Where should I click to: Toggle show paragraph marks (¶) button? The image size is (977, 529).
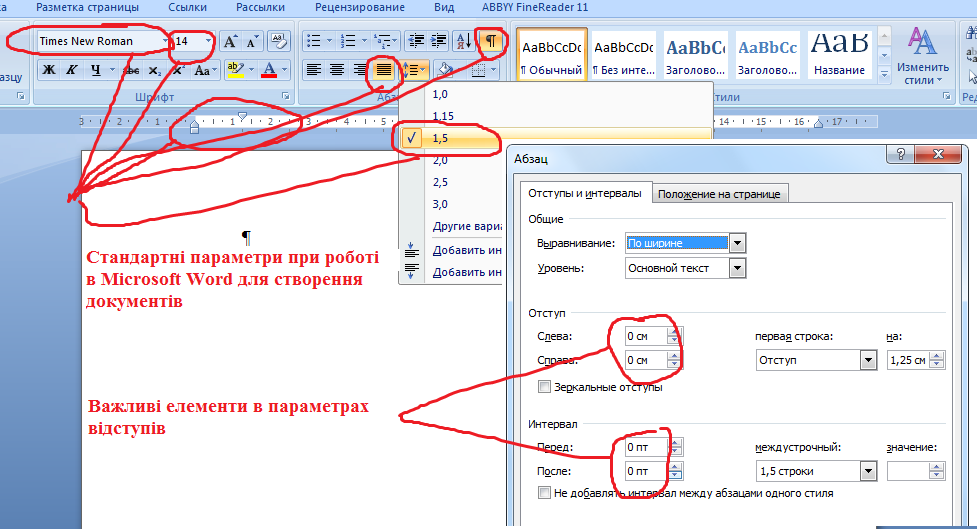click(x=491, y=42)
